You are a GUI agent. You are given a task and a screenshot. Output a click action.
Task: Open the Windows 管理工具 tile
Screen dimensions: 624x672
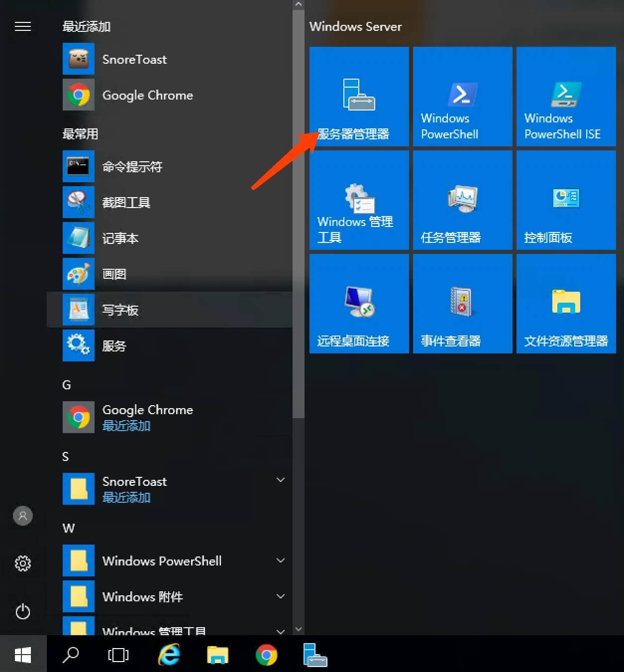pos(359,200)
